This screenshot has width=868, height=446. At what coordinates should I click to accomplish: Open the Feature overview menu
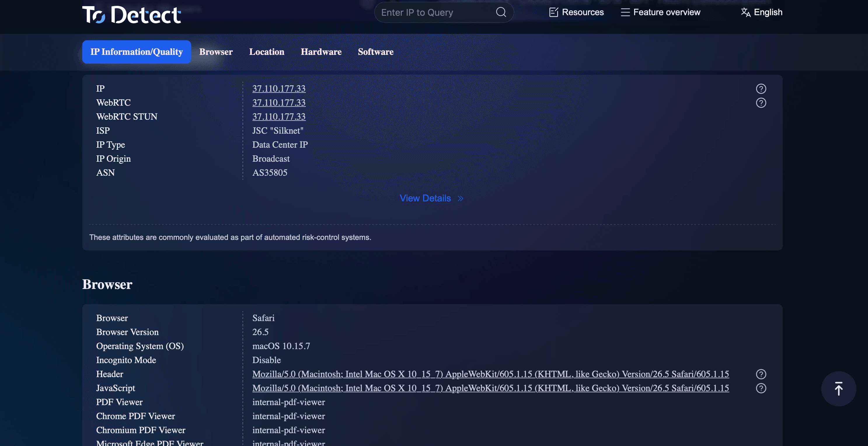tap(660, 12)
